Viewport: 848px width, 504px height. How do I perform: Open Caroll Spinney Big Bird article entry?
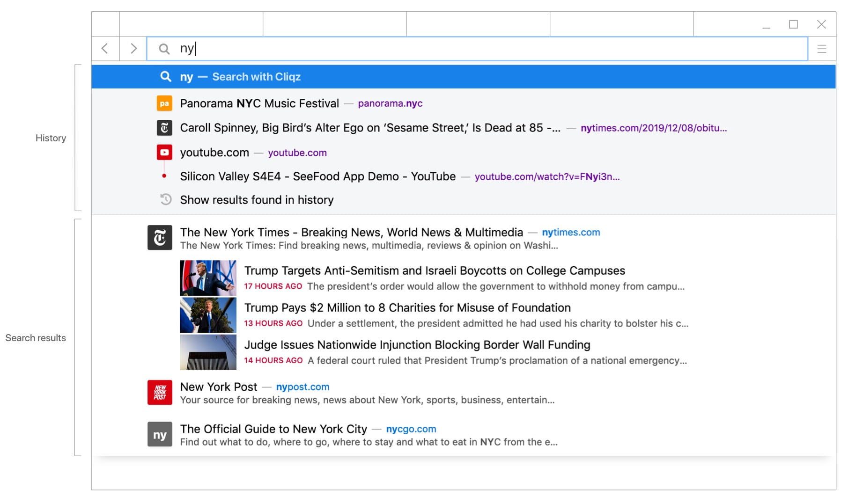pos(370,128)
